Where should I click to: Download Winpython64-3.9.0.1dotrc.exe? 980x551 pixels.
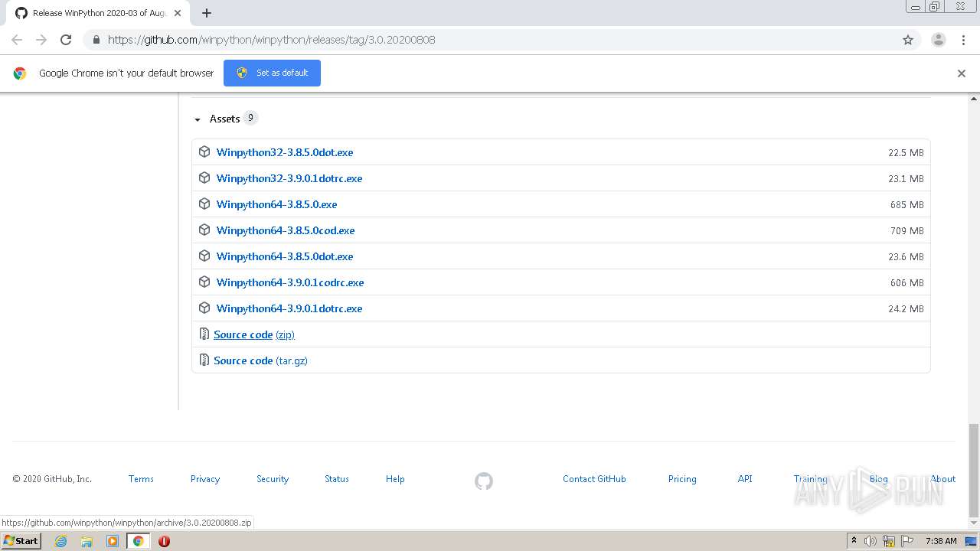click(x=289, y=308)
